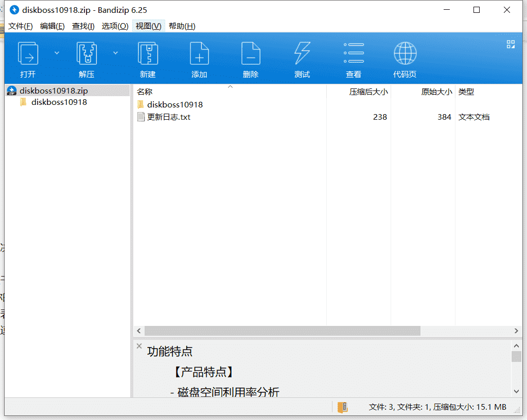The image size is (527, 420).
Task: Click the Extract (解压) toolbar icon
Action: click(86, 53)
